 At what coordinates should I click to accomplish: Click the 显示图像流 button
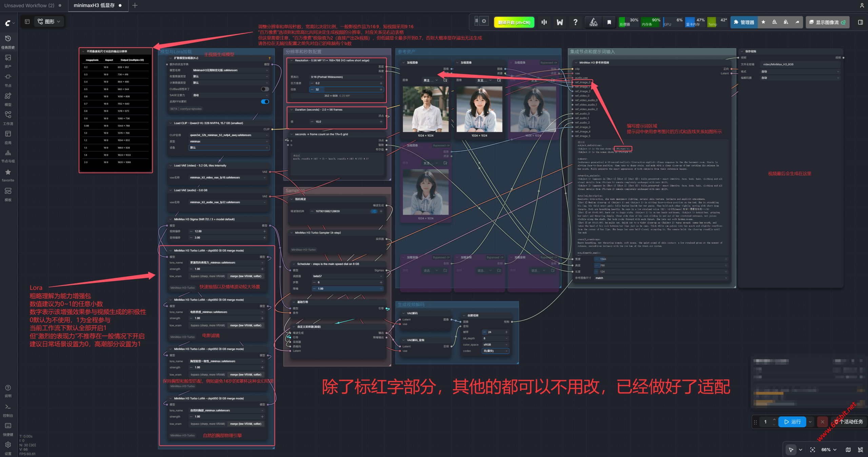827,22
